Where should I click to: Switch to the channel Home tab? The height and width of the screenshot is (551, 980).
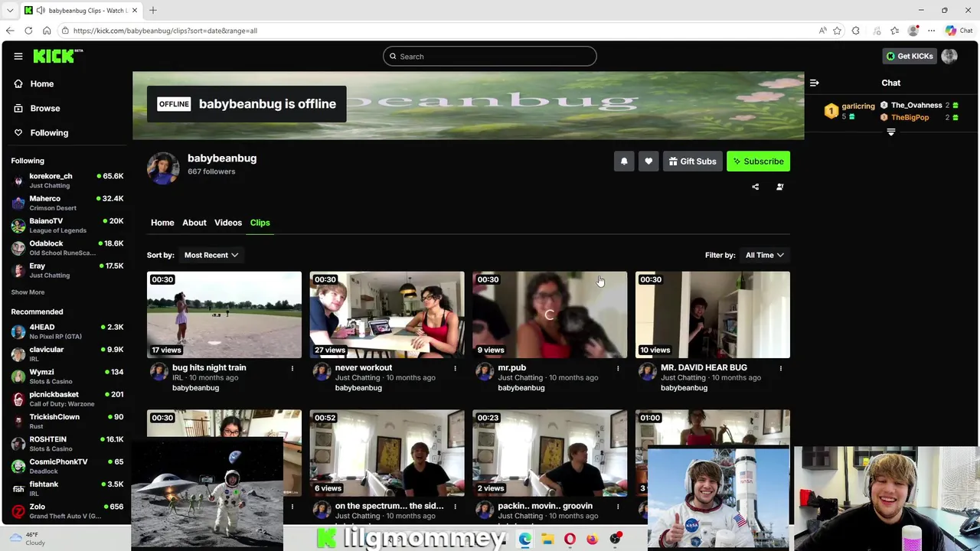(162, 223)
